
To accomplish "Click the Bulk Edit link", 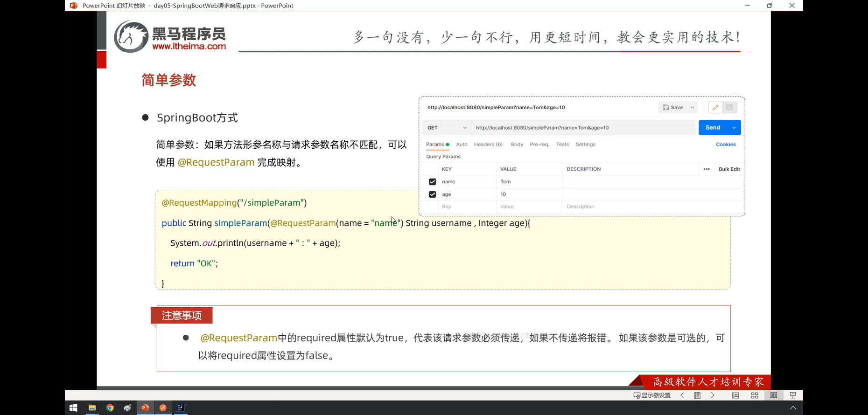I will (729, 169).
